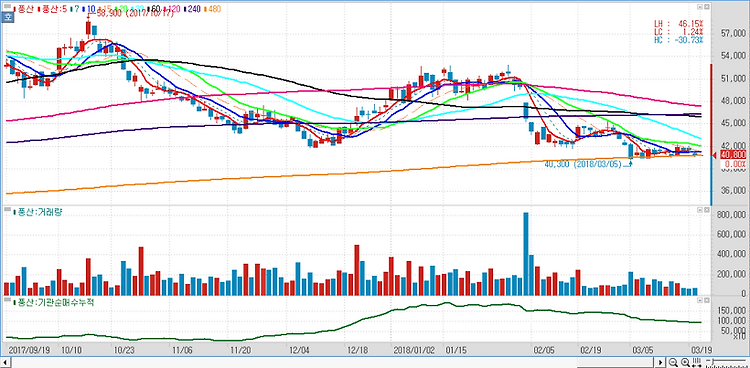
Task: Click the scroll right arrow button
Action: pyautogui.click(x=661, y=362)
